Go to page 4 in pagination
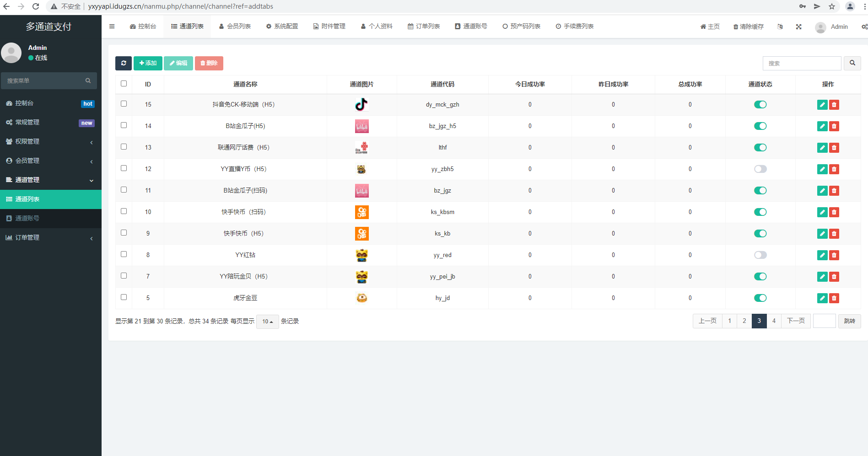 pyautogui.click(x=774, y=321)
